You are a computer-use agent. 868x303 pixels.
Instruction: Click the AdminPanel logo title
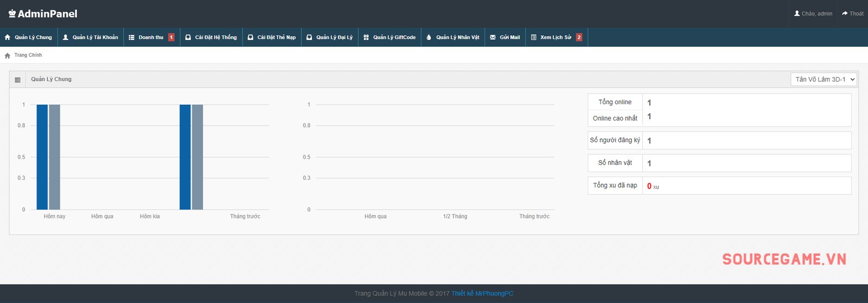[x=43, y=14]
